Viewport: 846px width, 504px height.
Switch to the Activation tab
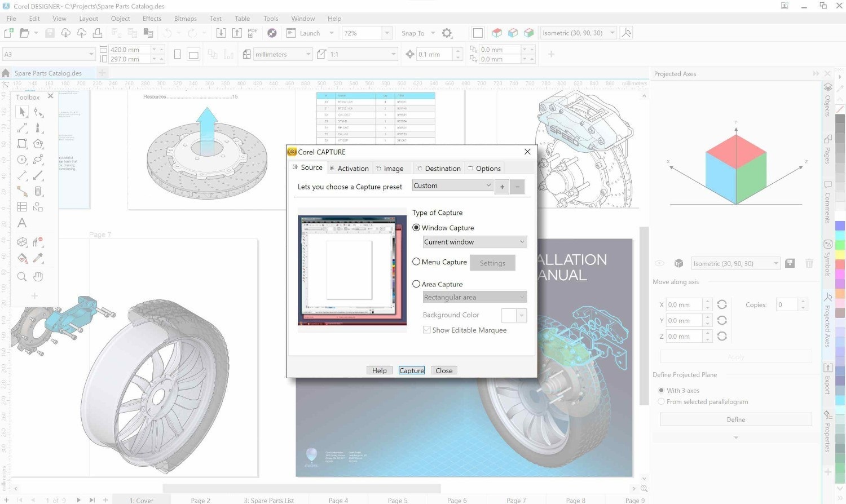pos(349,168)
